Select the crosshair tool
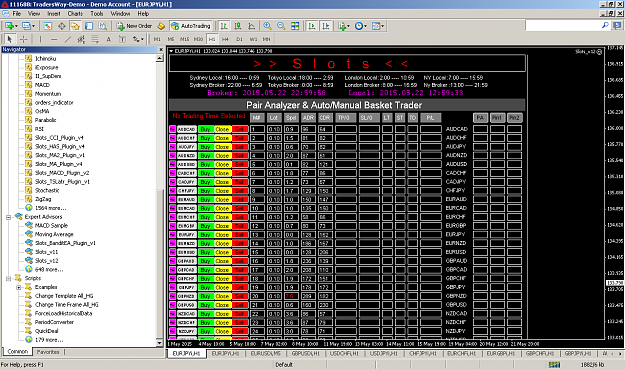This screenshot has width=625, height=369. click(24, 39)
